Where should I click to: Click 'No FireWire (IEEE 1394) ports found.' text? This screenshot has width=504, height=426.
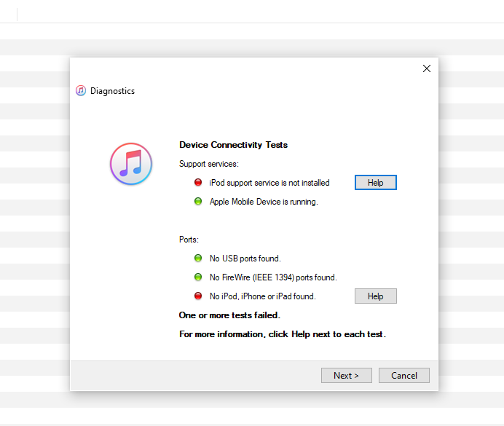point(273,277)
